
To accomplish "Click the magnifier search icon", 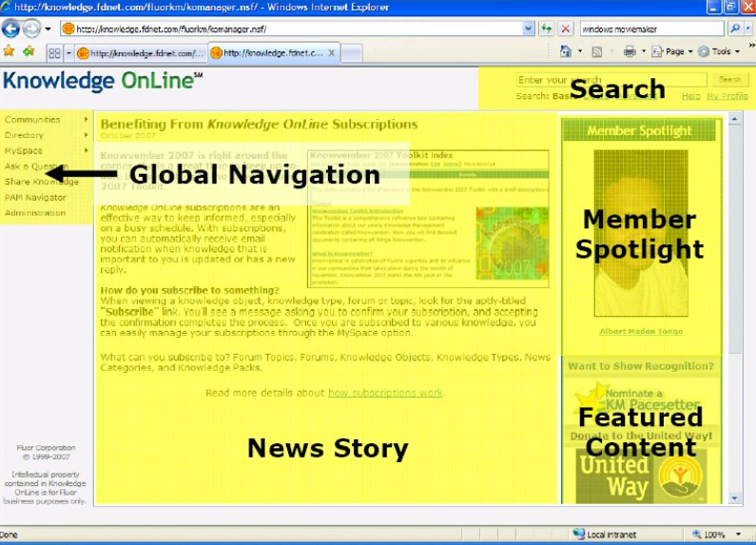I will 735,29.
